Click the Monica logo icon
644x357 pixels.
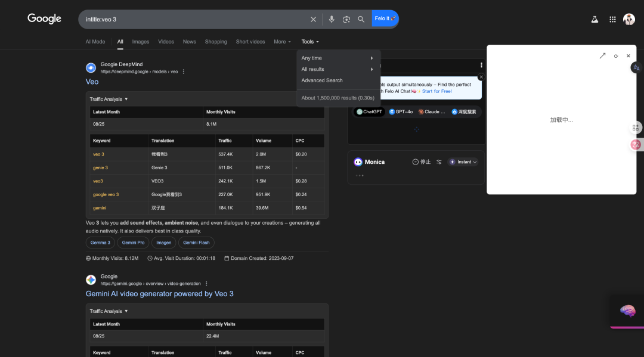click(x=358, y=162)
